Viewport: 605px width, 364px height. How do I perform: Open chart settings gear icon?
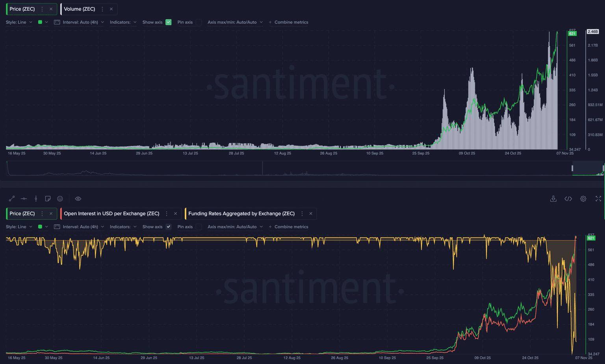coord(583,199)
